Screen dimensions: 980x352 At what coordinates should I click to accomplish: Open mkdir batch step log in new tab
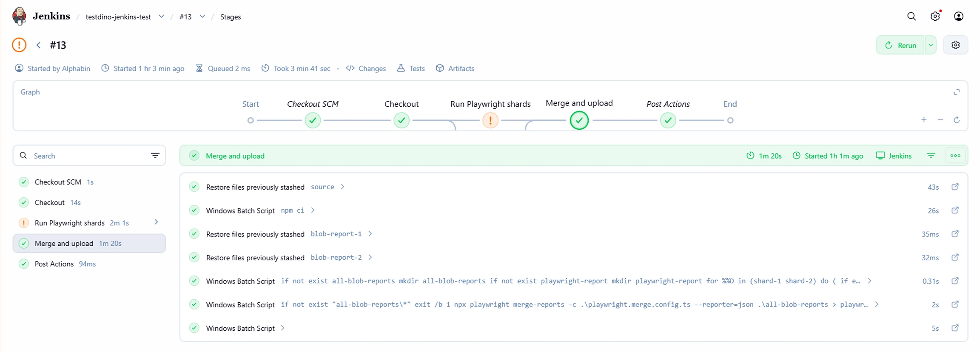pyautogui.click(x=955, y=281)
